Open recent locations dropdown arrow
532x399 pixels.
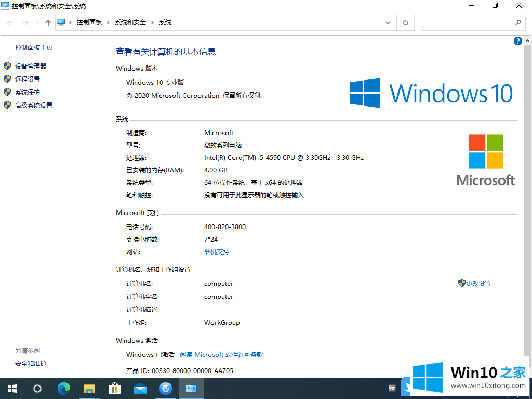(x=37, y=23)
